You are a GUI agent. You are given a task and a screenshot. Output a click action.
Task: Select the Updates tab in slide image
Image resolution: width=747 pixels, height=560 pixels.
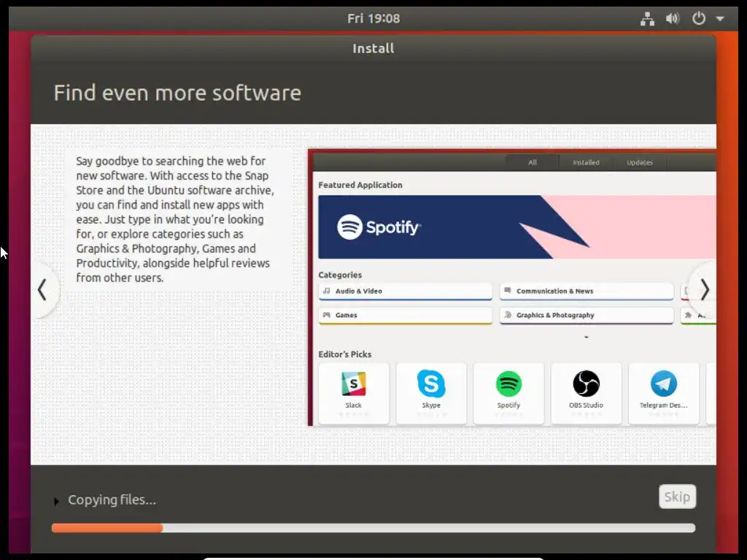pyautogui.click(x=639, y=163)
